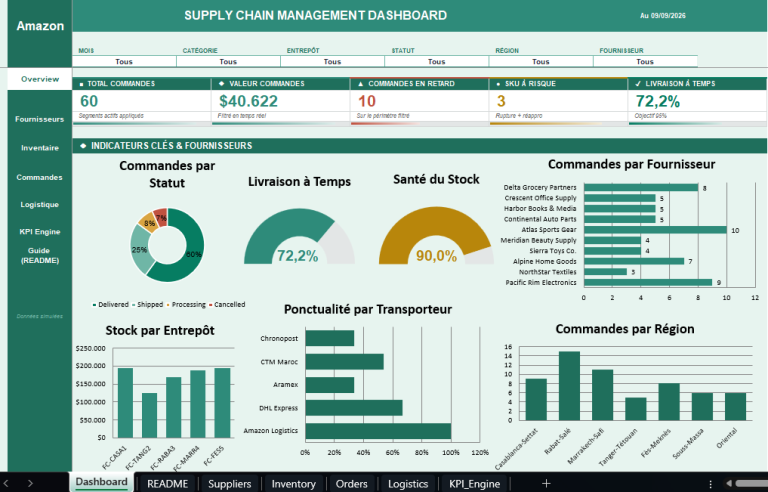The image size is (768, 492).
Task: Click the checkmark icon beside Livraison à Temps
Action: click(x=638, y=84)
